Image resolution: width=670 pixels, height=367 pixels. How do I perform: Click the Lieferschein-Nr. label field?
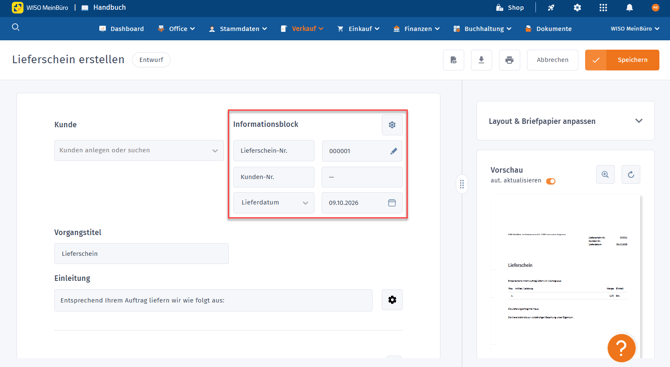coord(274,151)
